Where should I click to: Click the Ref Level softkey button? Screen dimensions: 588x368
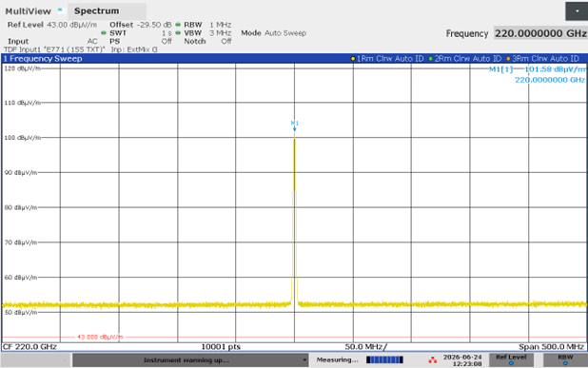pyautogui.click(x=511, y=359)
